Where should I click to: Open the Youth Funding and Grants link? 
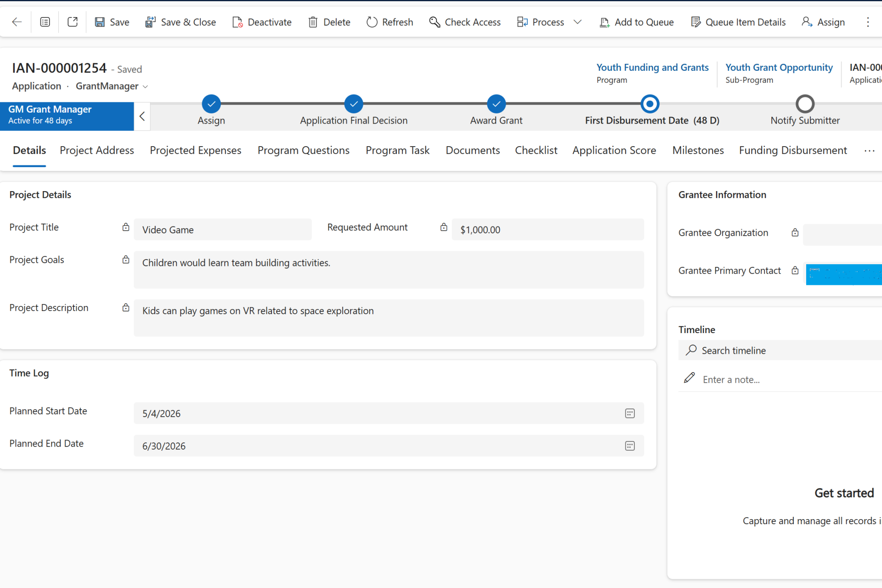652,68
